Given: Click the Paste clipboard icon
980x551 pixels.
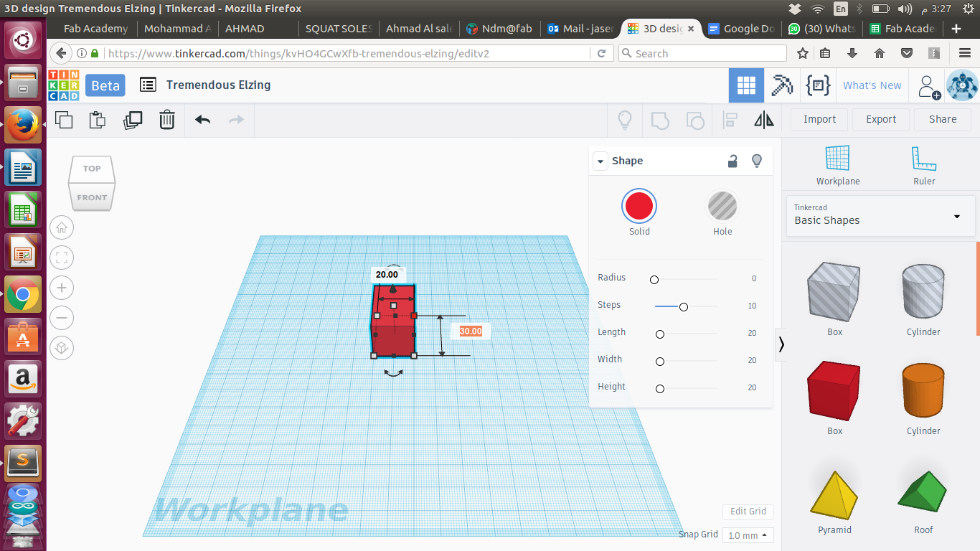Looking at the screenshot, I should pyautogui.click(x=98, y=120).
